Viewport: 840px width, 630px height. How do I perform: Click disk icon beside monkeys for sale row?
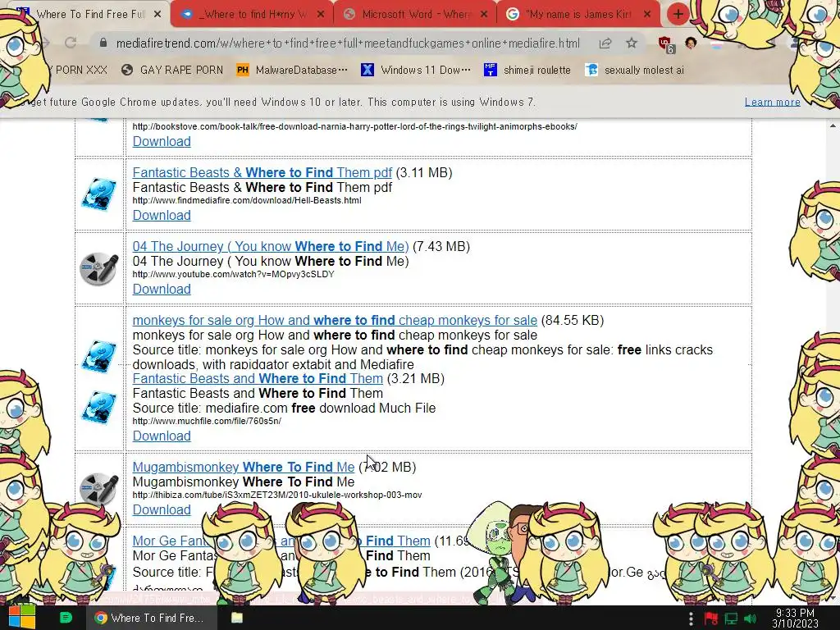tap(99, 356)
